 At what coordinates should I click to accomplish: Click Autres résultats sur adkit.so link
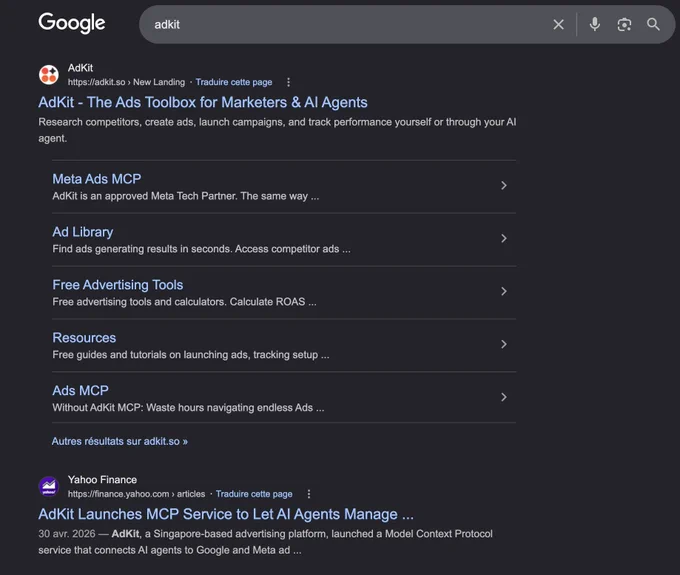(120, 441)
